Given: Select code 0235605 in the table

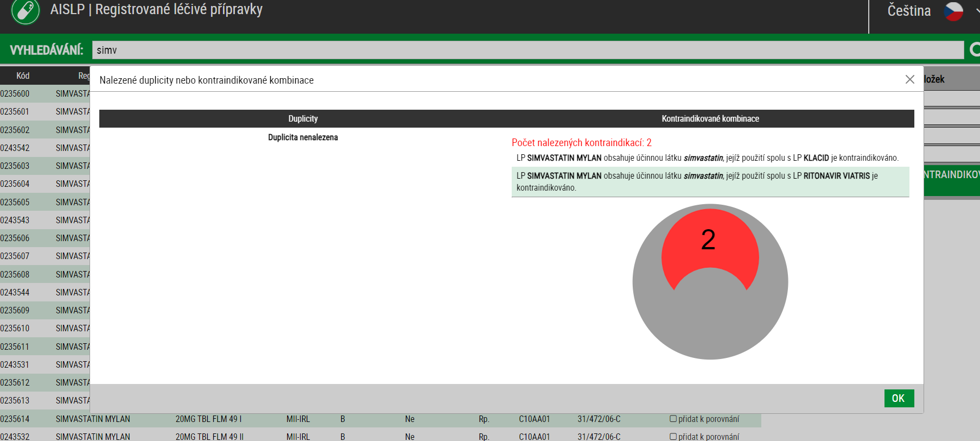Looking at the screenshot, I should 15,202.
